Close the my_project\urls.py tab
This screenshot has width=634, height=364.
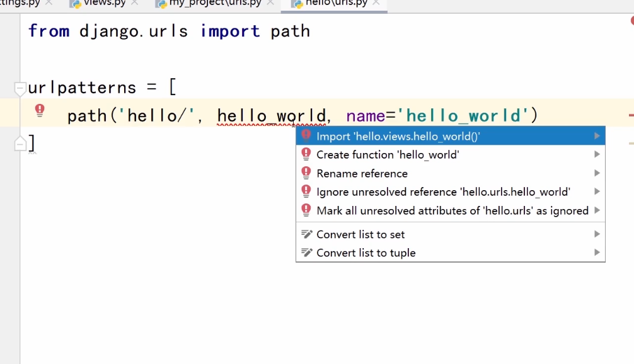pos(270,3)
